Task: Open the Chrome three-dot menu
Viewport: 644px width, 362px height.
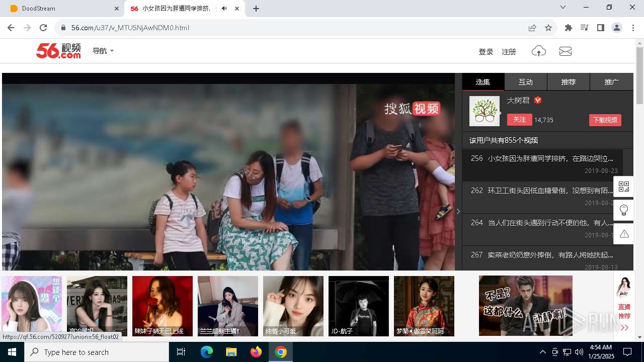Action: pyautogui.click(x=633, y=28)
